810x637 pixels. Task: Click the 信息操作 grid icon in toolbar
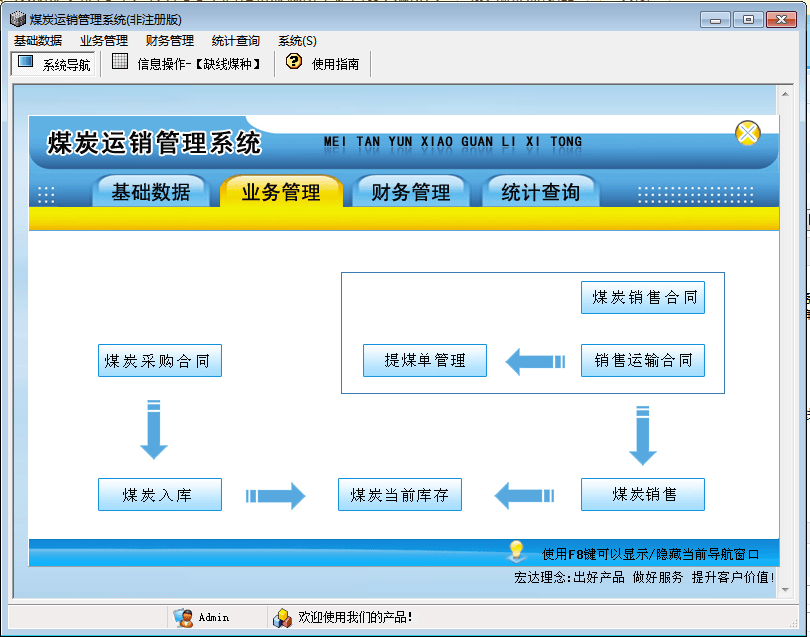(x=120, y=62)
